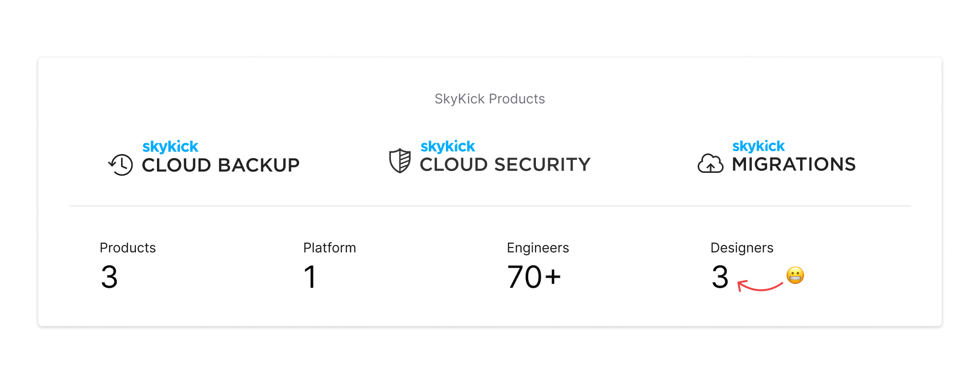Click the Products label
This screenshot has width=980, height=384.
point(128,248)
